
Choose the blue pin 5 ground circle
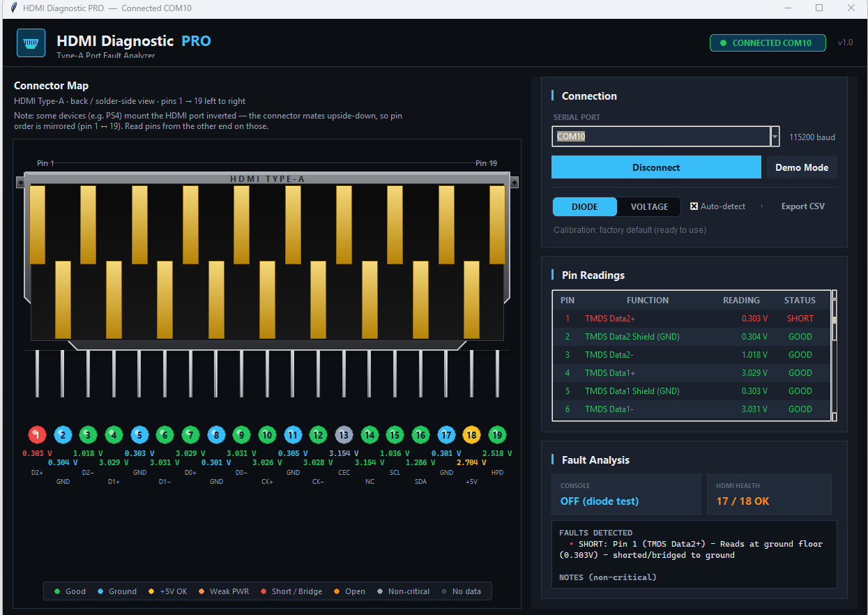click(x=139, y=435)
